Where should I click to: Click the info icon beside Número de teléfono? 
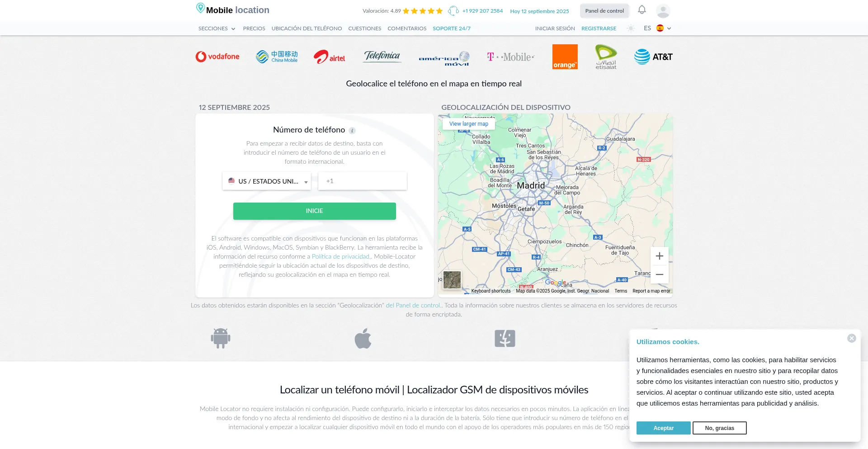tap(352, 131)
